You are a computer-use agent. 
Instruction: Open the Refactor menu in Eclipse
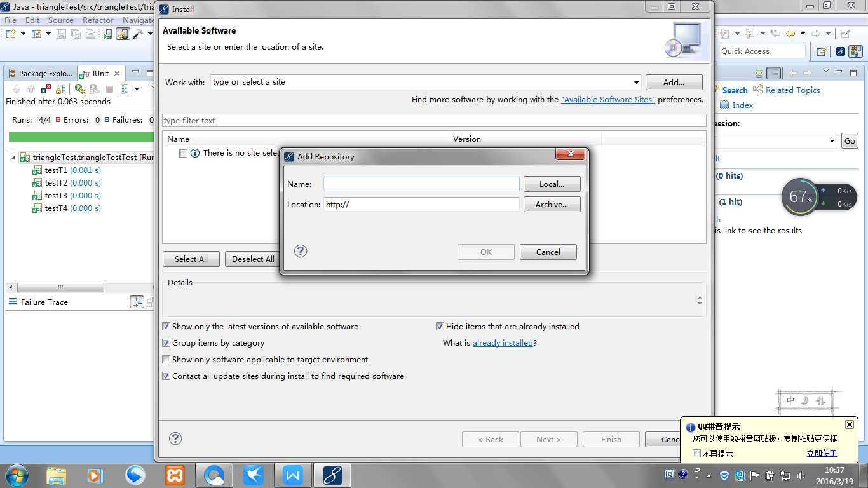click(x=98, y=20)
